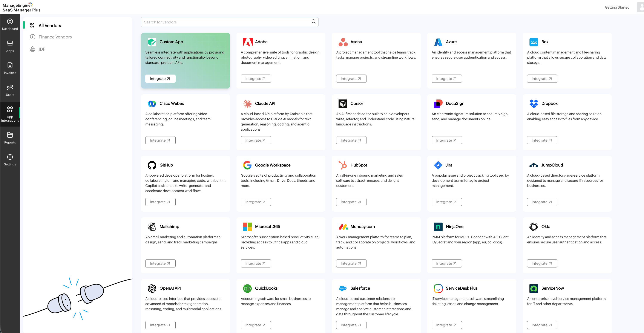Click the DocuSign logo icon
Image resolution: width=644 pixels, height=333 pixels.
[438, 103]
